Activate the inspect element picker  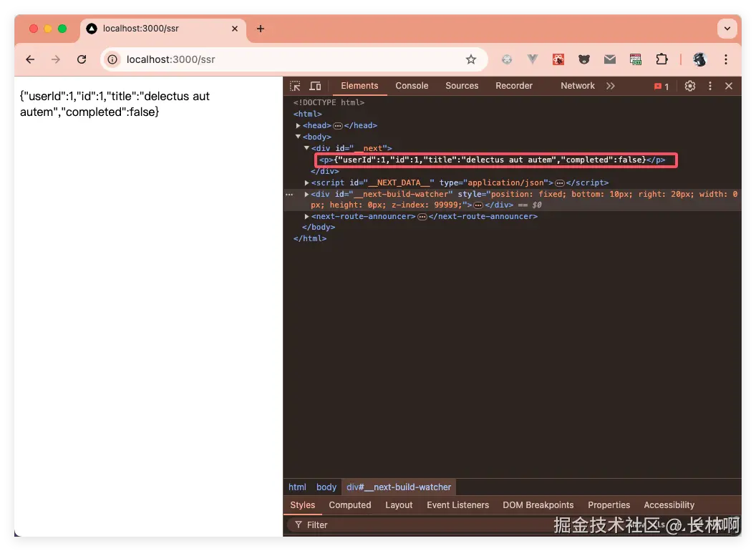tap(295, 86)
